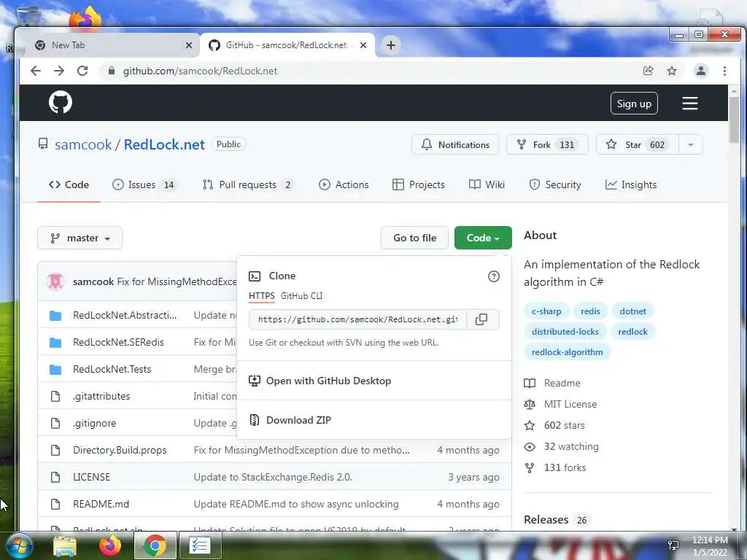Switch to the GitHub CLI clone tab
Screen dimensions: 747x560
pyautogui.click(x=301, y=296)
